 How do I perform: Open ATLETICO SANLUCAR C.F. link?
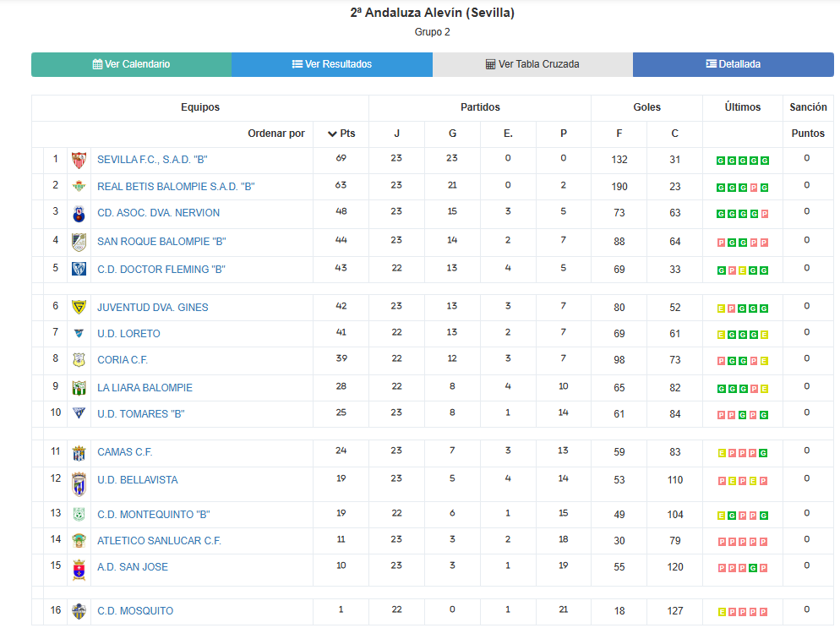[159, 541]
